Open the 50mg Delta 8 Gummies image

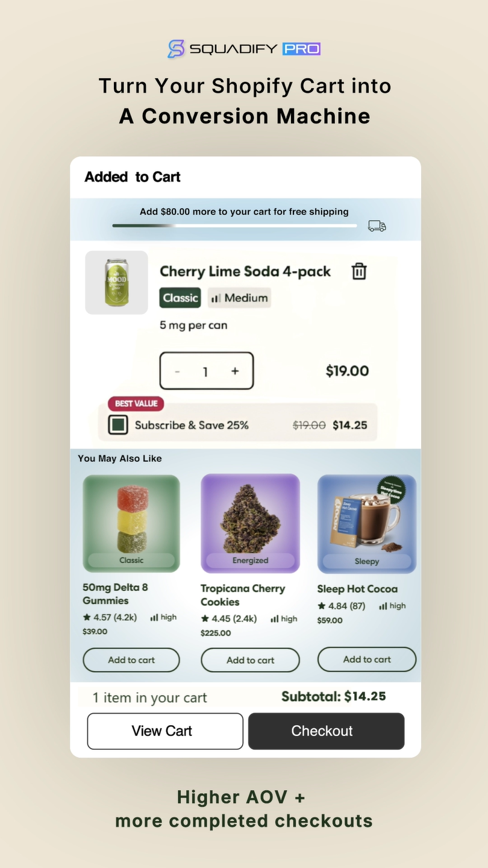point(131,523)
